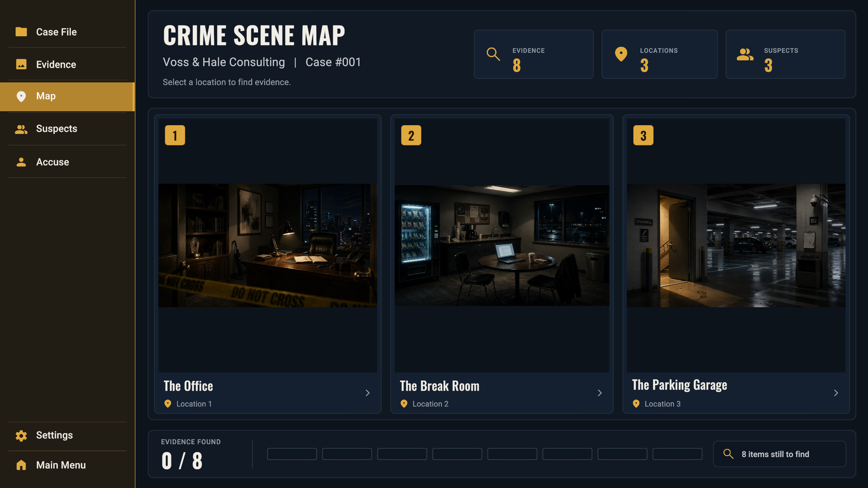Click the pin icon in Locations stat card
The image size is (868, 488).
(621, 54)
